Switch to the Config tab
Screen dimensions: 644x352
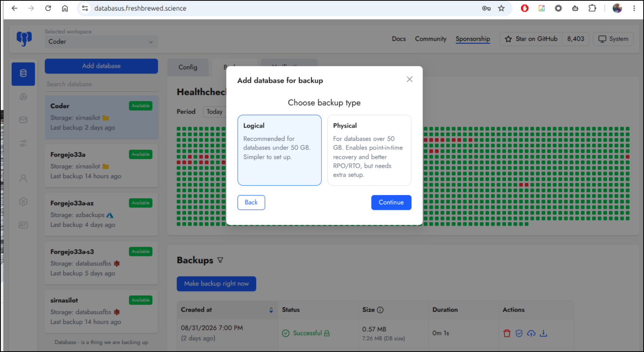pyautogui.click(x=188, y=67)
